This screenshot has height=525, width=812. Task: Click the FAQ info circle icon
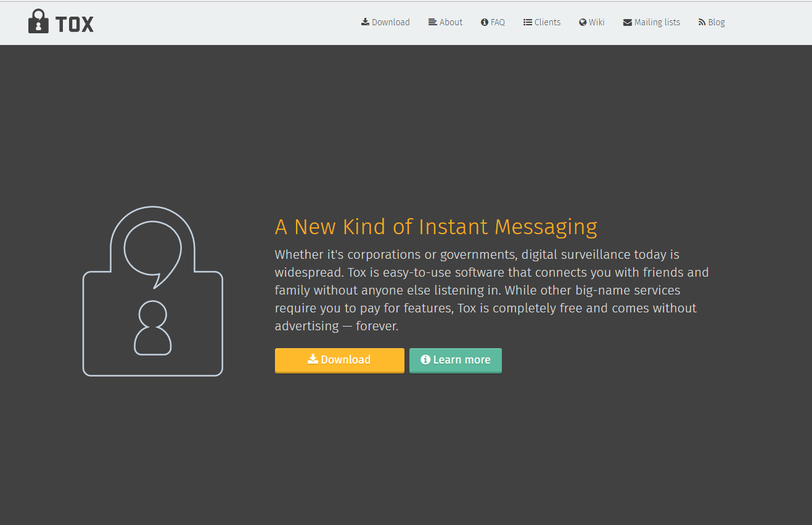485,22
